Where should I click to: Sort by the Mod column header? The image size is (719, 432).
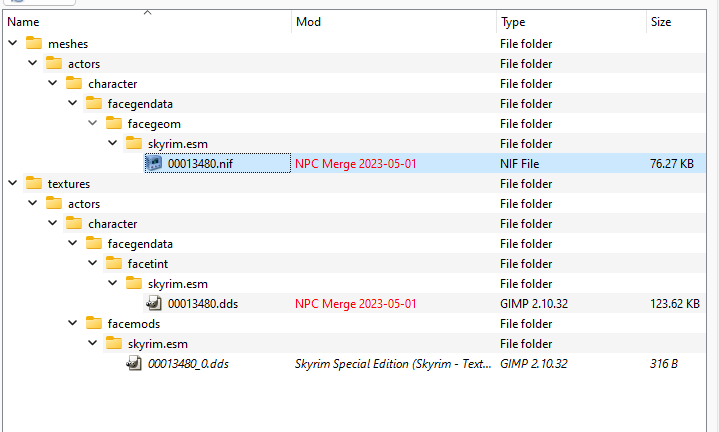pyautogui.click(x=394, y=22)
